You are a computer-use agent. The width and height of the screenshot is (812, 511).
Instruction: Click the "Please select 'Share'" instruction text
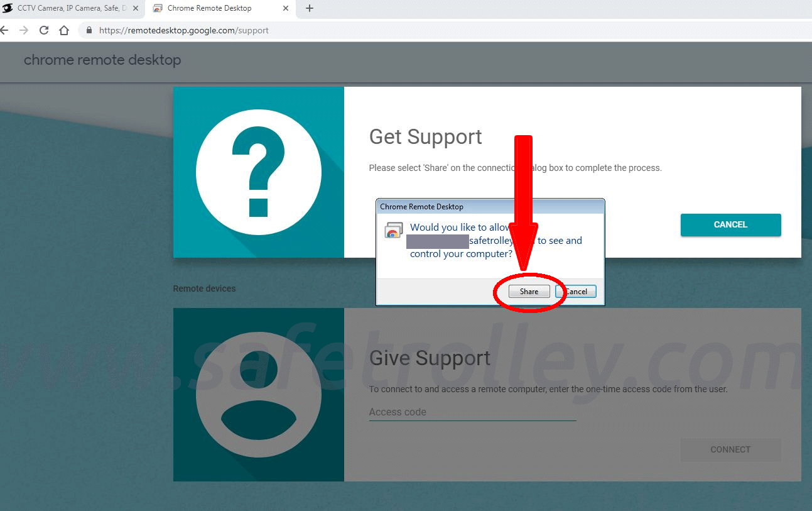tap(516, 168)
